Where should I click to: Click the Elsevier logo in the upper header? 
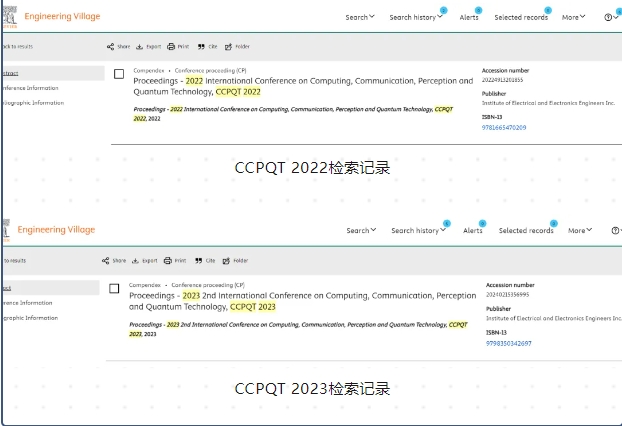click(x=10, y=17)
